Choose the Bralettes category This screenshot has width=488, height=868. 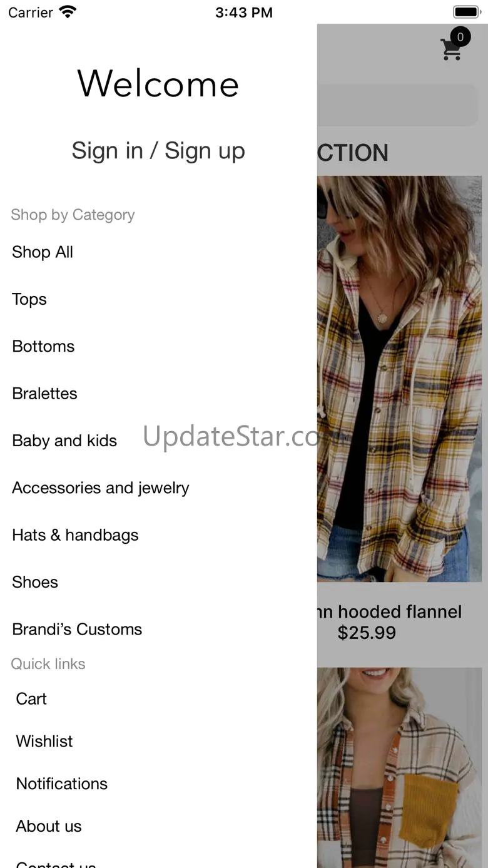point(44,394)
